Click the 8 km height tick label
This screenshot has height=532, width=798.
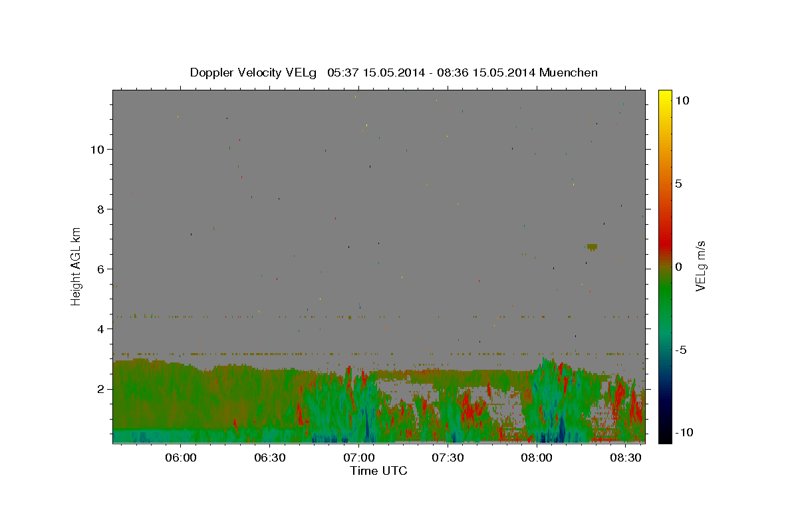[x=100, y=209]
